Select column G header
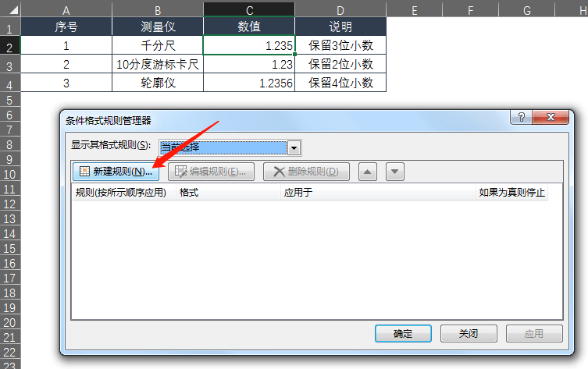Viewport: 588px width, 369px height. click(527, 9)
